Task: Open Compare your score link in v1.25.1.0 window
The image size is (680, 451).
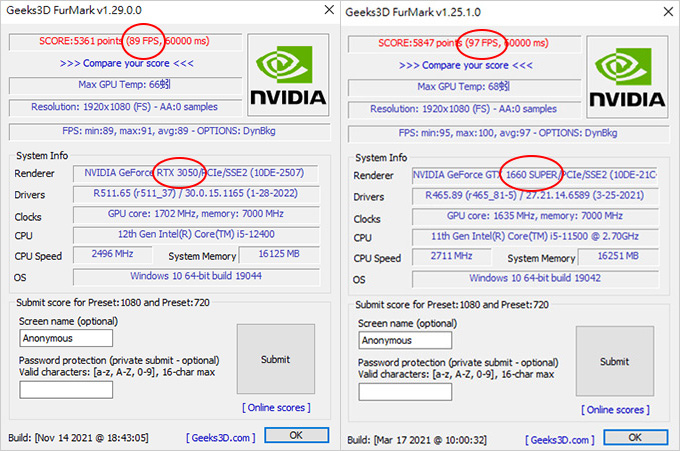Action: coord(466,65)
